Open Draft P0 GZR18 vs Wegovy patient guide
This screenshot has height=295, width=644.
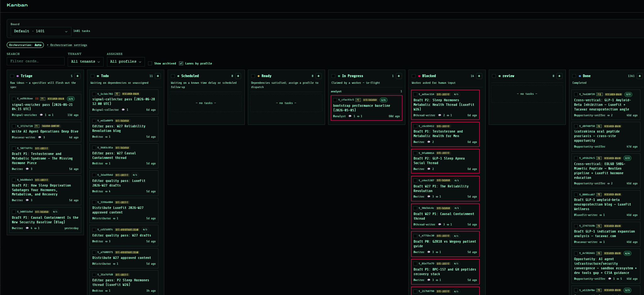pyautogui.click(x=445, y=244)
